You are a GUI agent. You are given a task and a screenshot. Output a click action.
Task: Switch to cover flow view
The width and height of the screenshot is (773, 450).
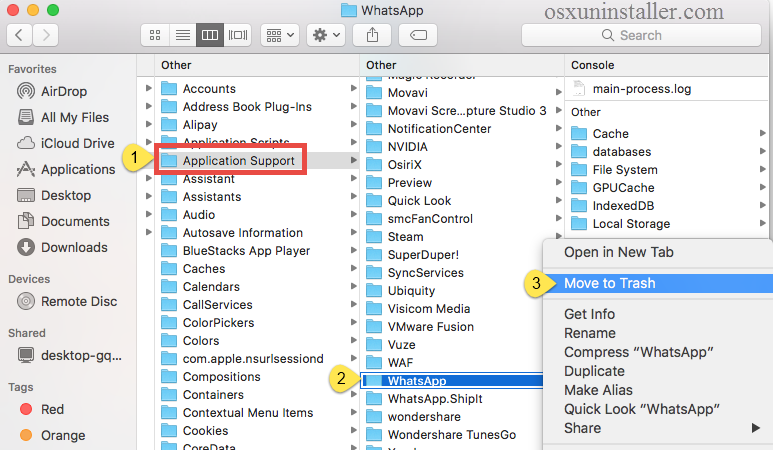coord(238,35)
